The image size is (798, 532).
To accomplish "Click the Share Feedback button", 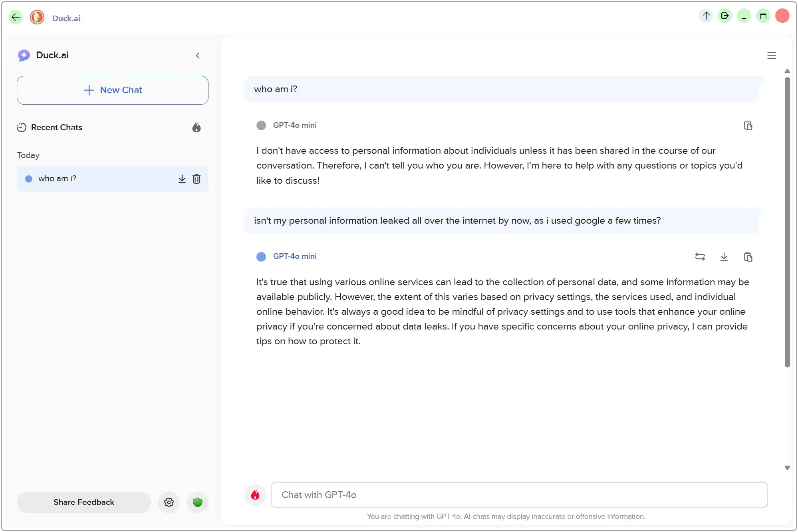I will (84, 502).
